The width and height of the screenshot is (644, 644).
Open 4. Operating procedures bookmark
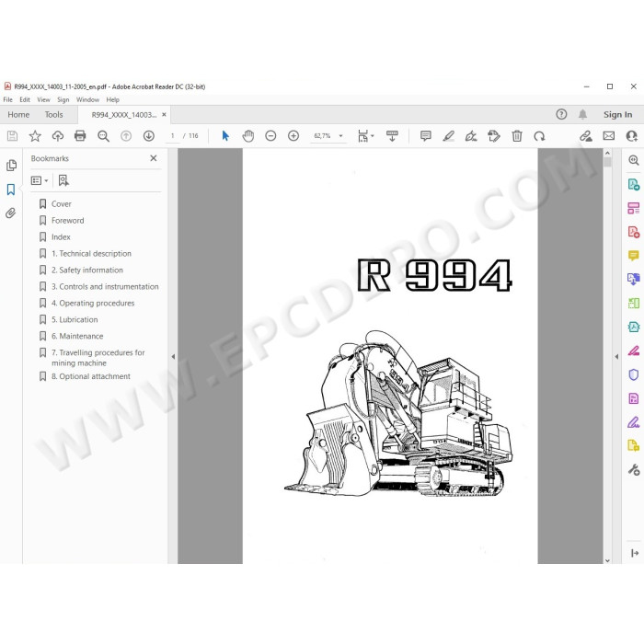[x=93, y=303]
